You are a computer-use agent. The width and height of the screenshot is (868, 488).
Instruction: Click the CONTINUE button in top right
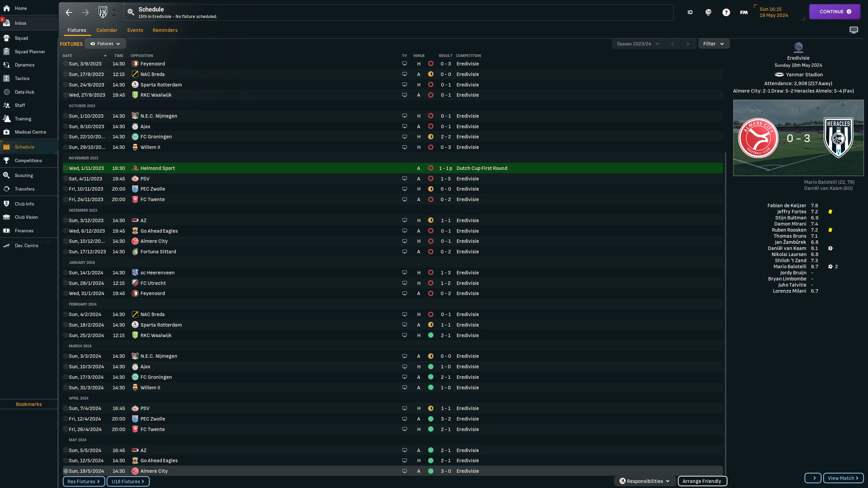pyautogui.click(x=835, y=11)
